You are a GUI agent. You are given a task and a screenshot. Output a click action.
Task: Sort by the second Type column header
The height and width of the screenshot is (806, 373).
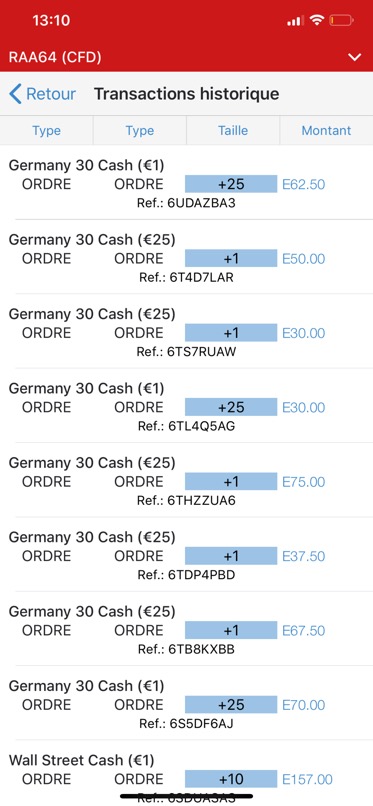(x=140, y=131)
